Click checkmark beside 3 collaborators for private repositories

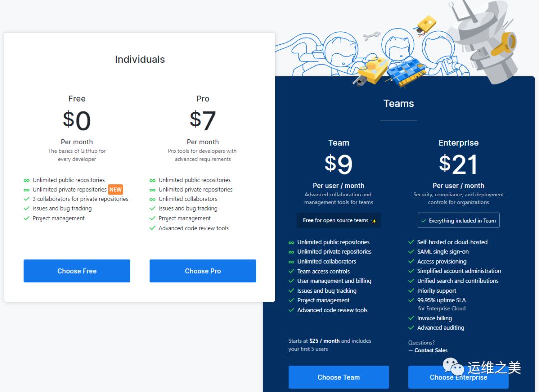26,199
